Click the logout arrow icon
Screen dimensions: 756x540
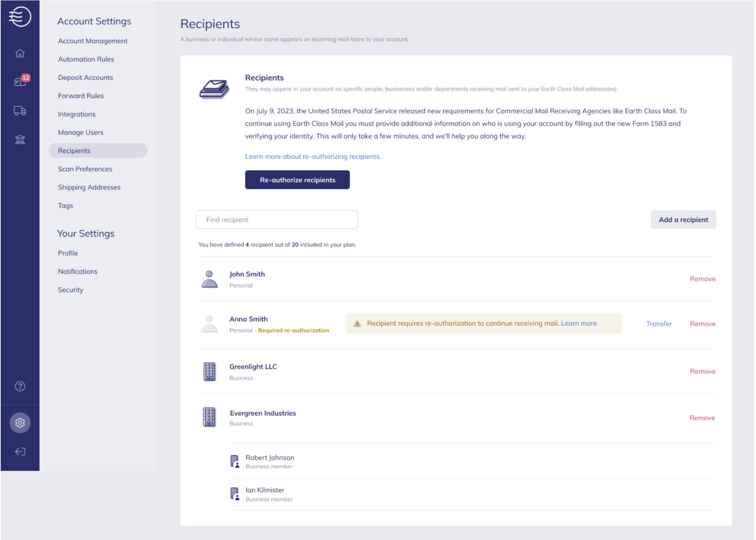20,451
